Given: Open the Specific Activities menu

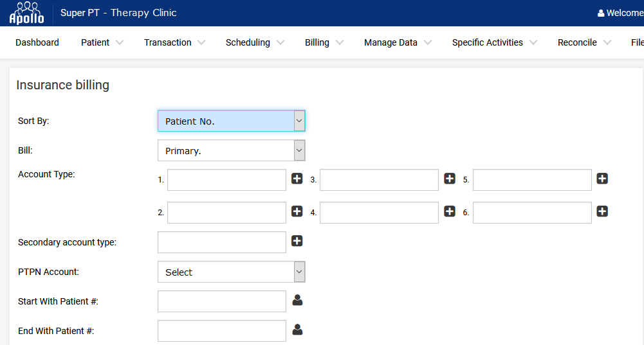Looking at the screenshot, I should pyautogui.click(x=495, y=42).
